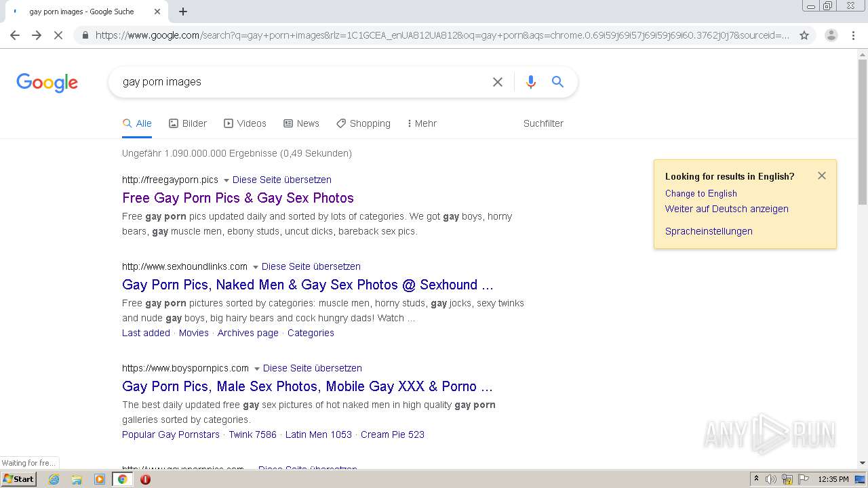868x488 pixels.
Task: Open the volume control in tray
Action: click(x=771, y=479)
